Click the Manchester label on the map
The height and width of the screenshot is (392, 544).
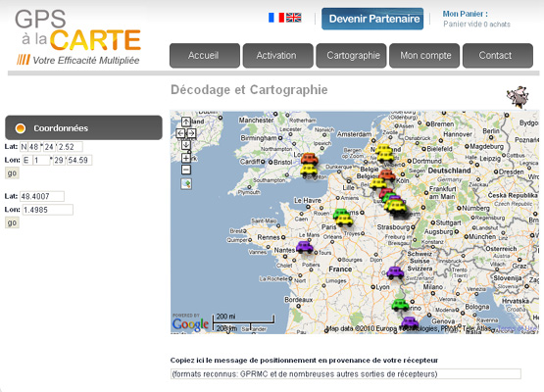pos(256,120)
